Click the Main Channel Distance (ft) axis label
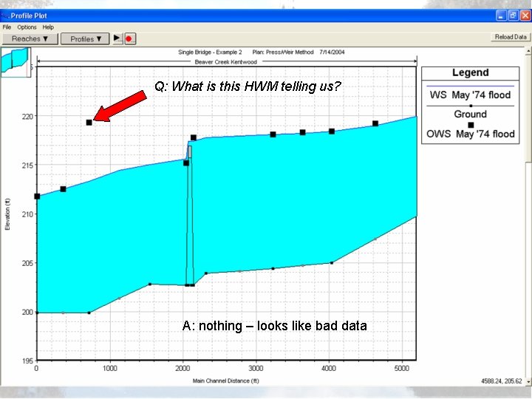The height and width of the screenshot is (399, 532). point(225,381)
